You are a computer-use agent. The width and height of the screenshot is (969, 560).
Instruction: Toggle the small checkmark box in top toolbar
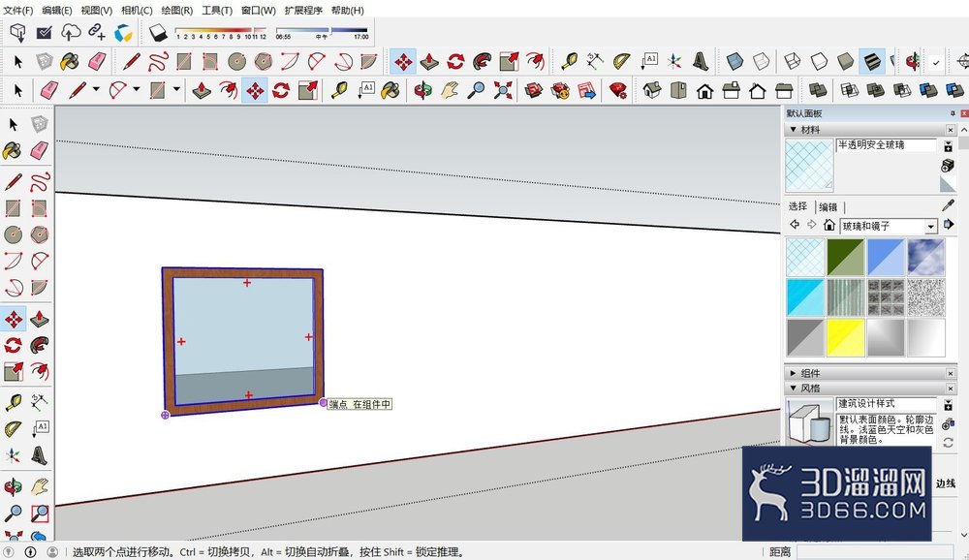(936, 62)
